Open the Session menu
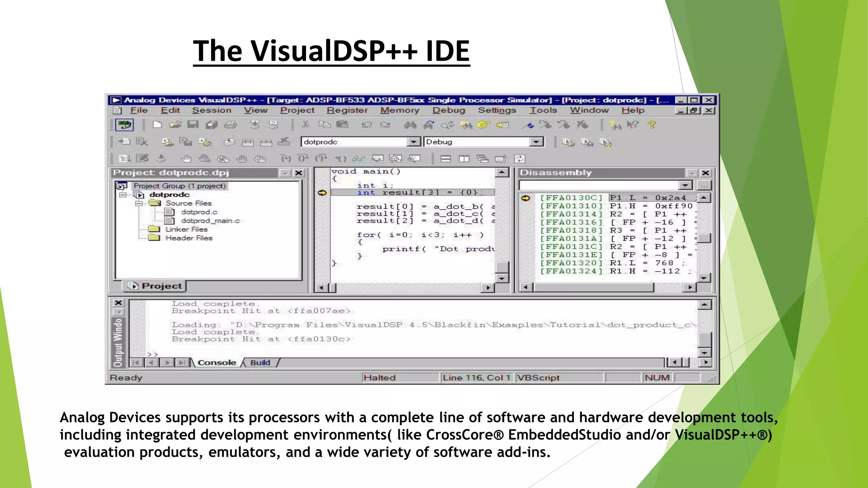The image size is (868, 488). click(211, 110)
